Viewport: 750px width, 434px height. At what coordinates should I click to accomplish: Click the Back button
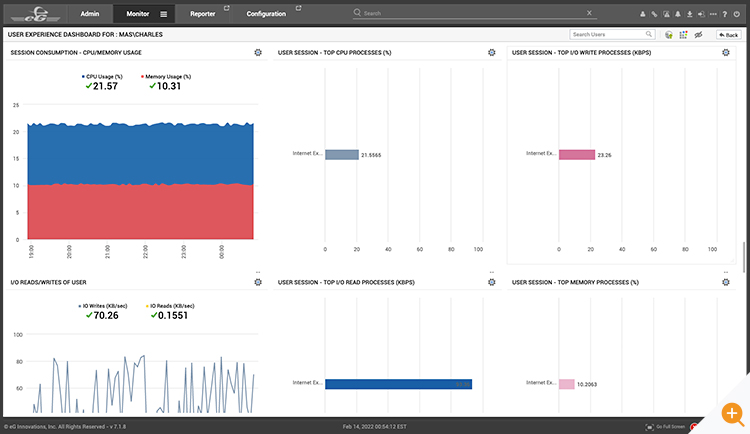point(728,35)
